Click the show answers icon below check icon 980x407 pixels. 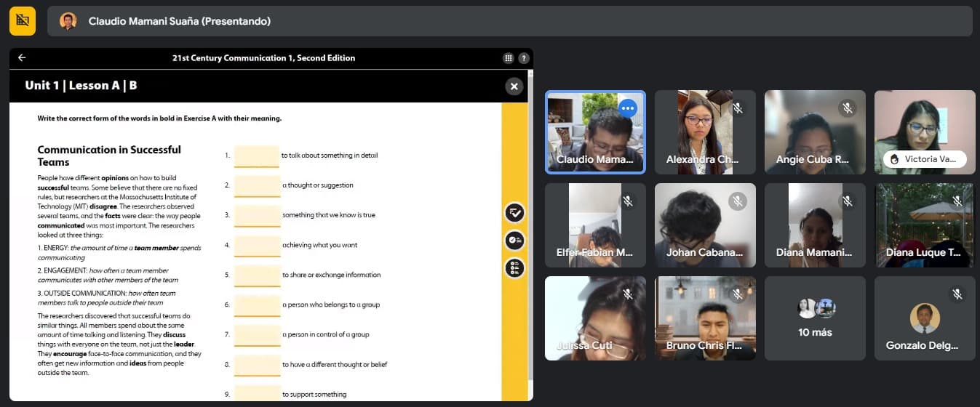coord(515,241)
